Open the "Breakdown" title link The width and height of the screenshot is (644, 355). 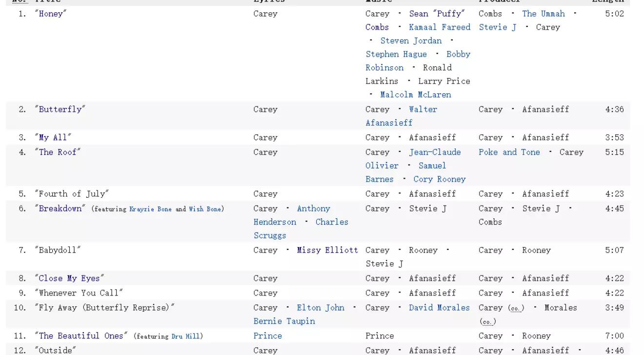[60, 209]
